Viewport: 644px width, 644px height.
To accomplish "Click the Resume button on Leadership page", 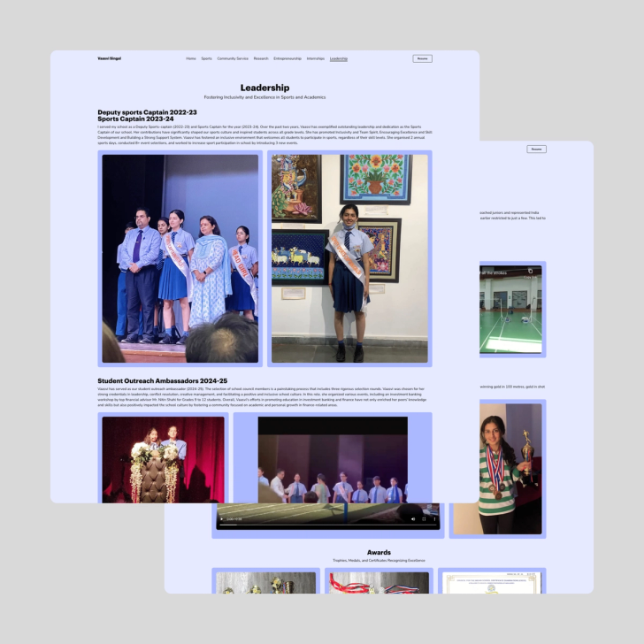I will coord(422,58).
